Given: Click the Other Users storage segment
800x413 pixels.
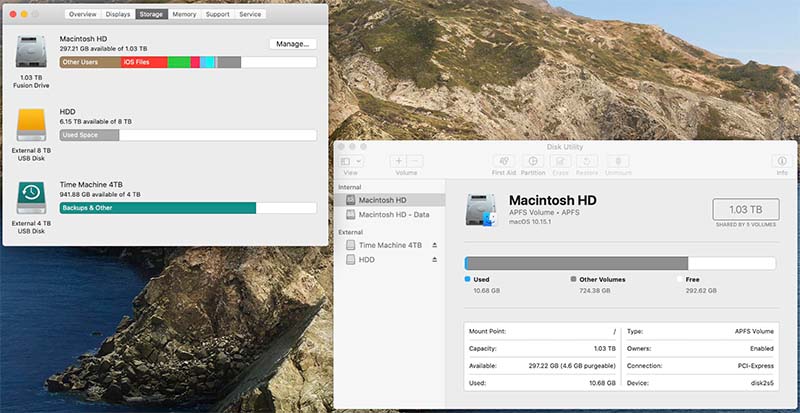Looking at the screenshot, I should click(x=90, y=62).
